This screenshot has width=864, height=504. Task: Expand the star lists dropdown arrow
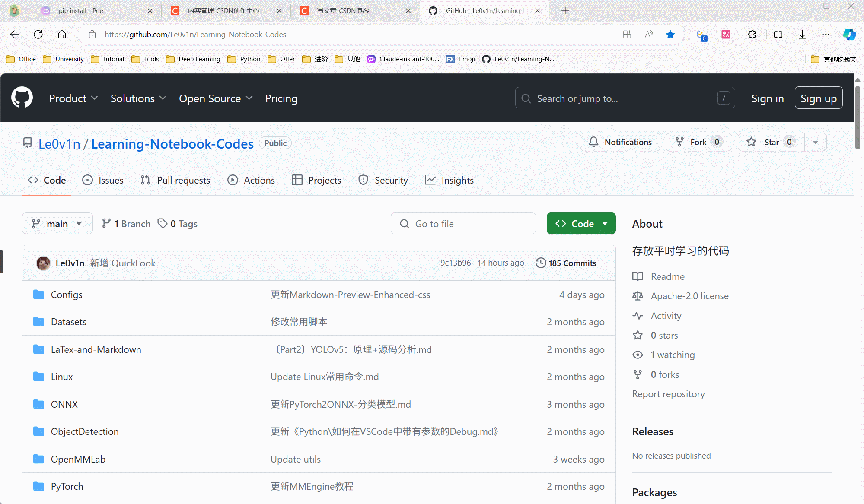(816, 142)
